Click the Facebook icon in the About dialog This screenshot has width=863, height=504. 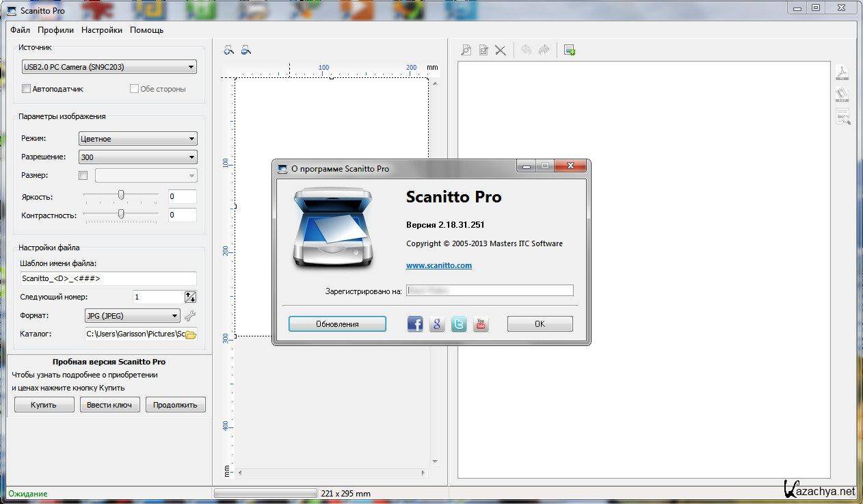click(415, 324)
